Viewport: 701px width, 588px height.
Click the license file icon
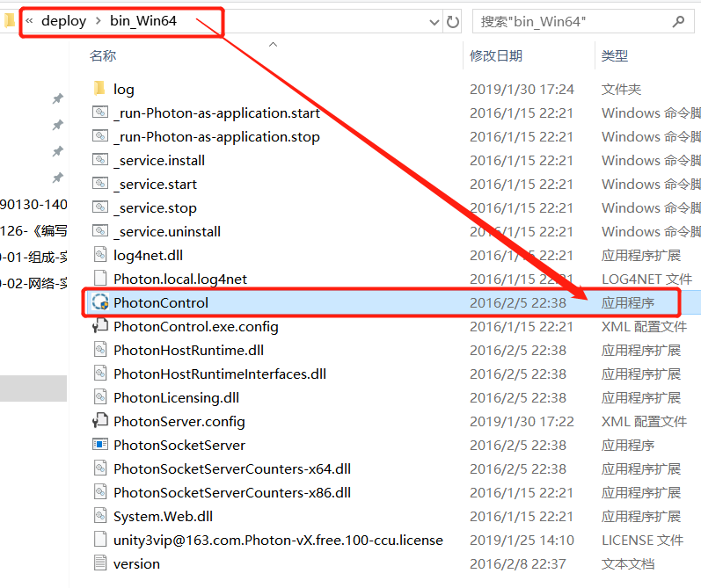coord(100,540)
